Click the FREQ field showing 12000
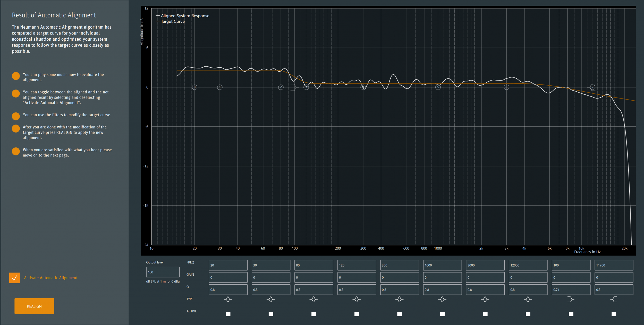Screen dimensions: 644x325 pos(528,265)
